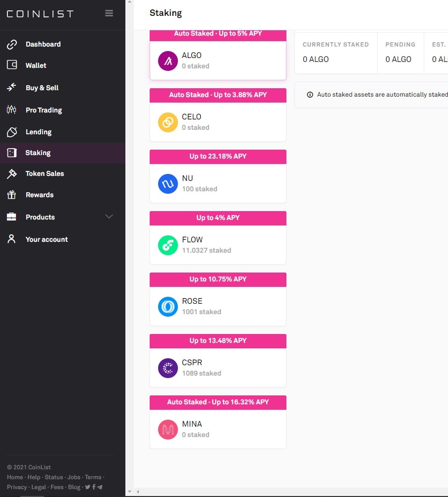
Task: Click the Staking icon in the sidebar
Action: pyautogui.click(x=12, y=153)
